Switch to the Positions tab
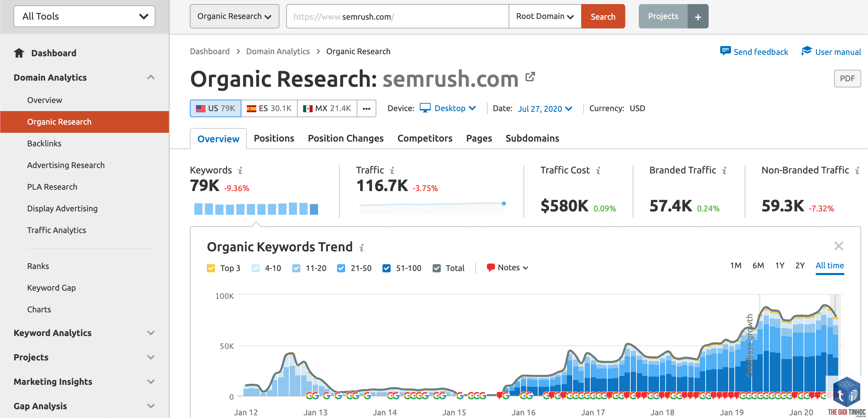The image size is (868, 418). 274,138
